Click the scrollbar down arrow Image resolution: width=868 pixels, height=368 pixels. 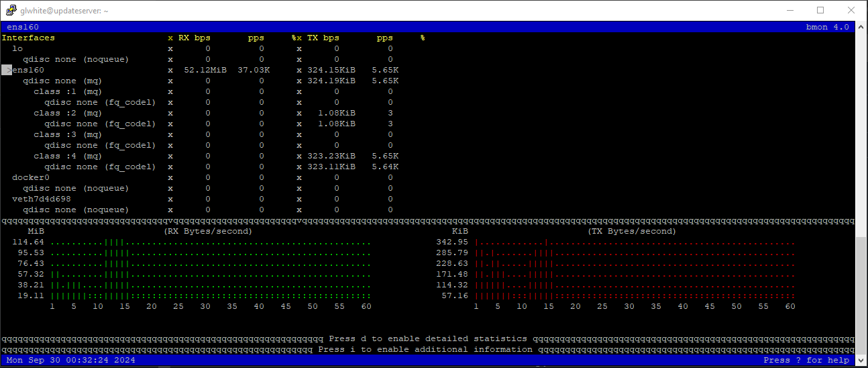[861, 361]
